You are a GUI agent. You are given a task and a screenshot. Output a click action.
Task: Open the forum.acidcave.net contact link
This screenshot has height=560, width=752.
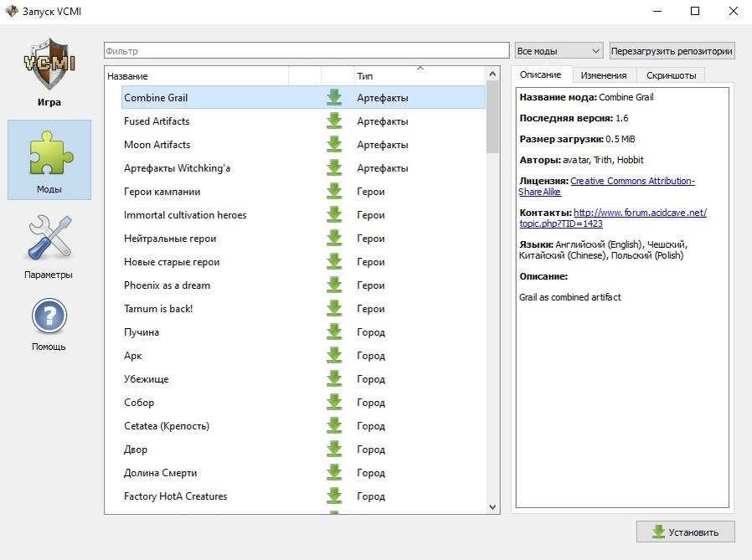click(x=613, y=218)
